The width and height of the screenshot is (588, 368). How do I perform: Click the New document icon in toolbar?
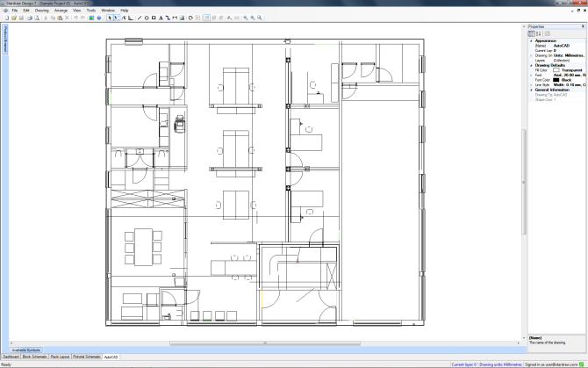pyautogui.click(x=4, y=18)
